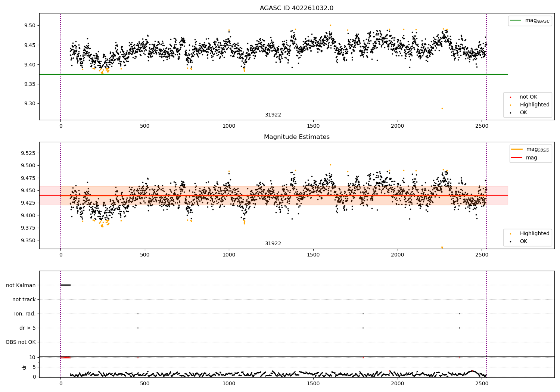Click the Ion. rad. marker near x 1800
The image size is (560, 392).
[x=363, y=314]
